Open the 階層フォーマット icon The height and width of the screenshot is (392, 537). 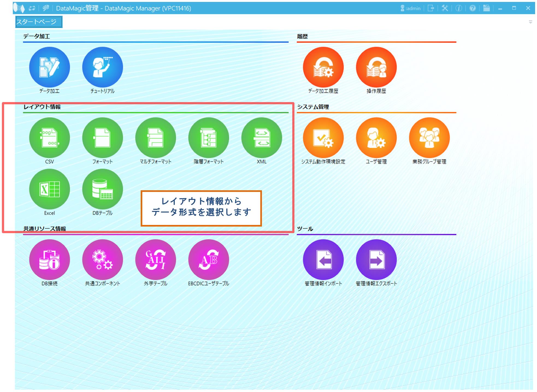click(208, 138)
